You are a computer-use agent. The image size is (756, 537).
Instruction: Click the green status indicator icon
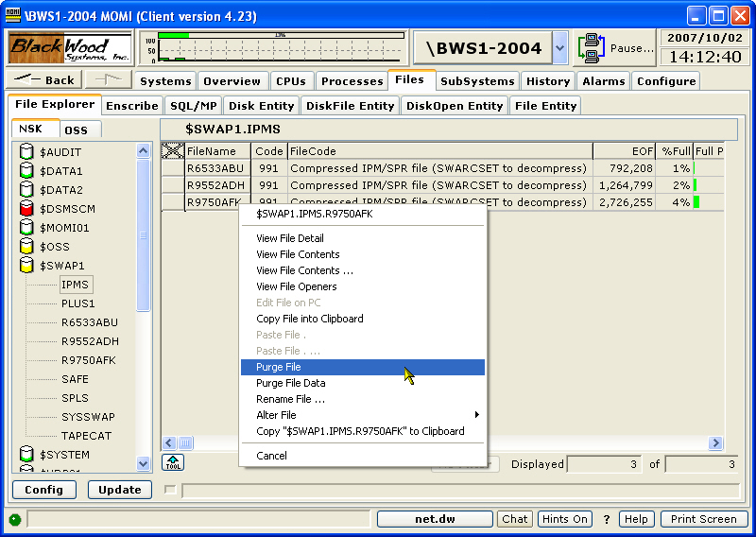click(x=15, y=519)
